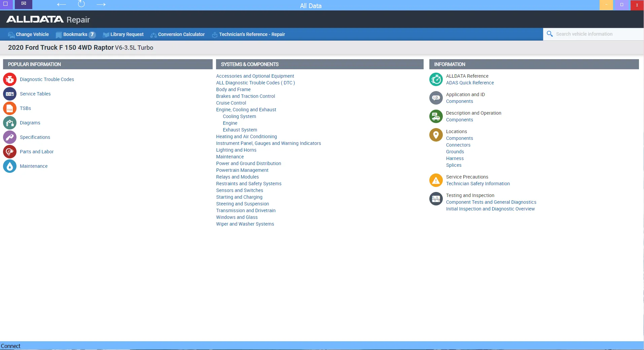This screenshot has height=350, width=644.
Task: Open Parts and Labor link
Action: click(37, 152)
